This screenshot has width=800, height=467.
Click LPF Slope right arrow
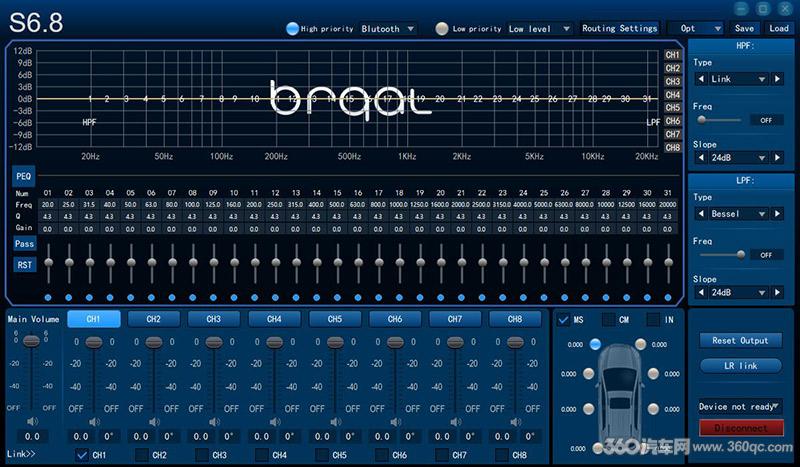point(778,292)
